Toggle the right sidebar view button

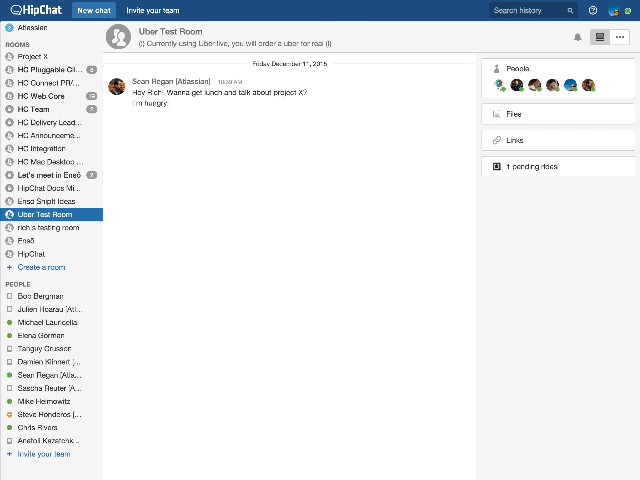click(599, 37)
